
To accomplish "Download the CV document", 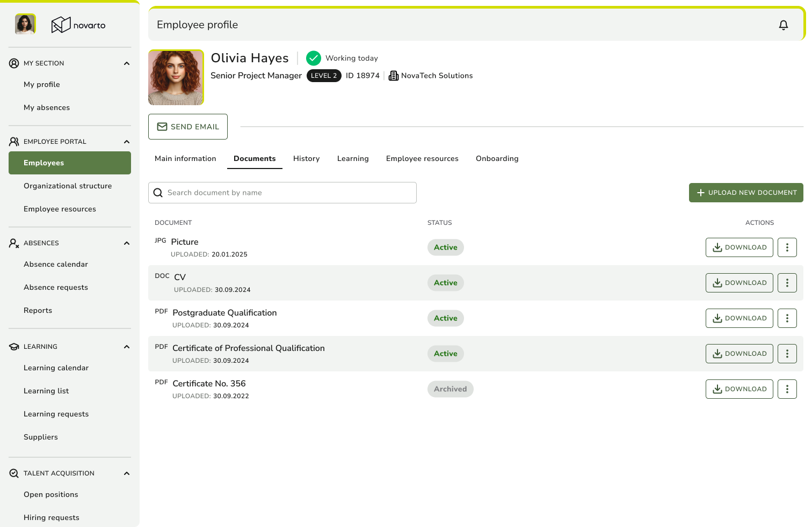I will tap(740, 283).
